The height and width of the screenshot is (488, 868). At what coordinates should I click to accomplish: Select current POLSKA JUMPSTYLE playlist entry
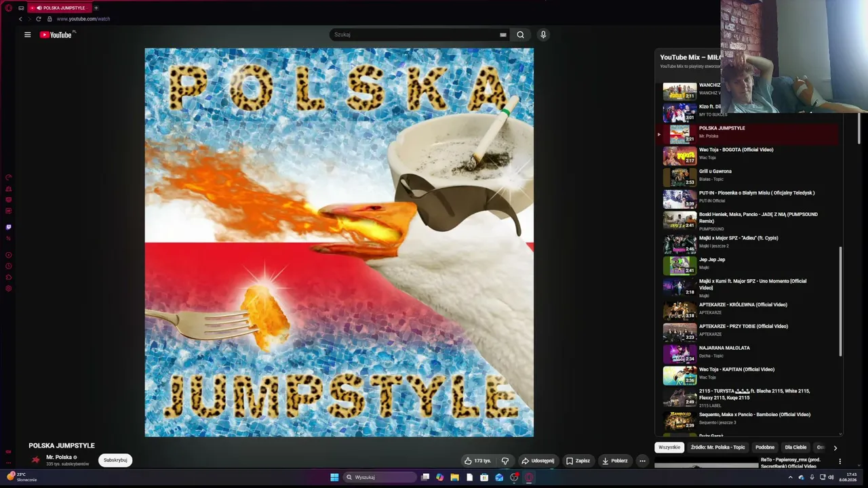click(749, 134)
